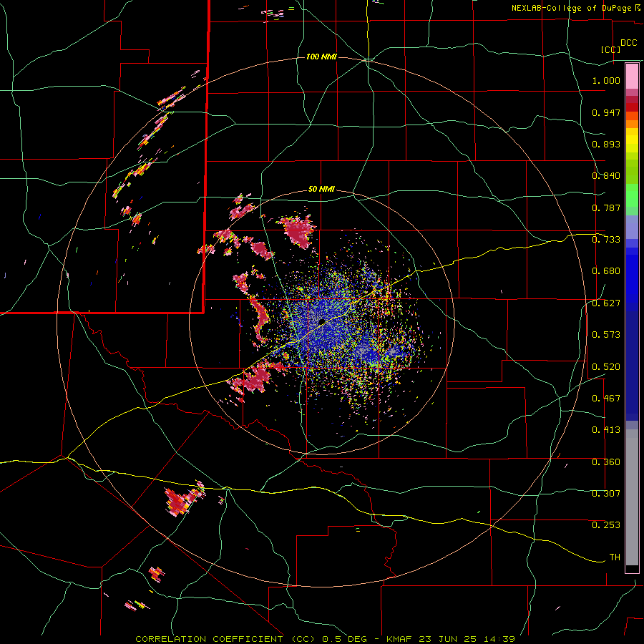Screen dimensions: 644x644
Task: Click the 0.627 legend value
Action: pyautogui.click(x=606, y=303)
